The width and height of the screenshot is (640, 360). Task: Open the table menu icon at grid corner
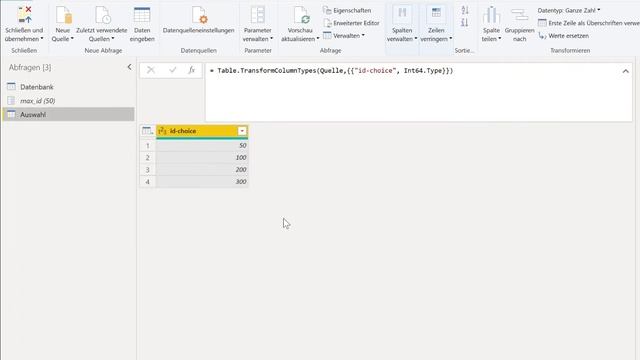(x=147, y=131)
